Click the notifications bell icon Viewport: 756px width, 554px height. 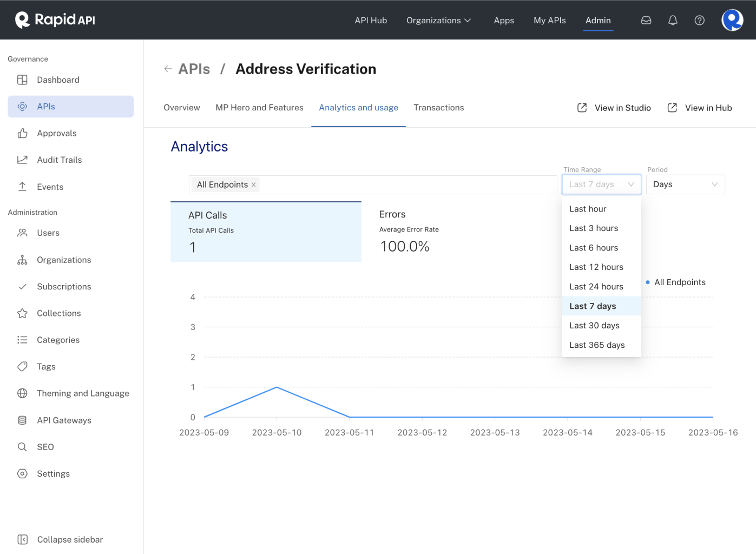point(673,21)
